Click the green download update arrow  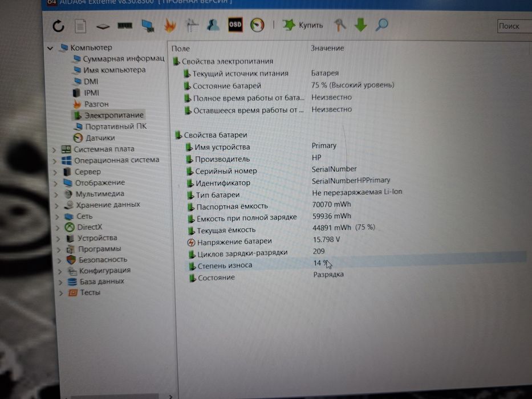coord(361,25)
